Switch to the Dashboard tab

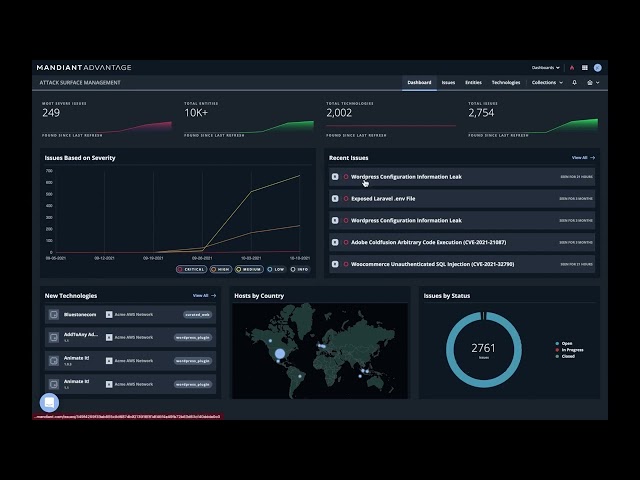pyautogui.click(x=419, y=82)
